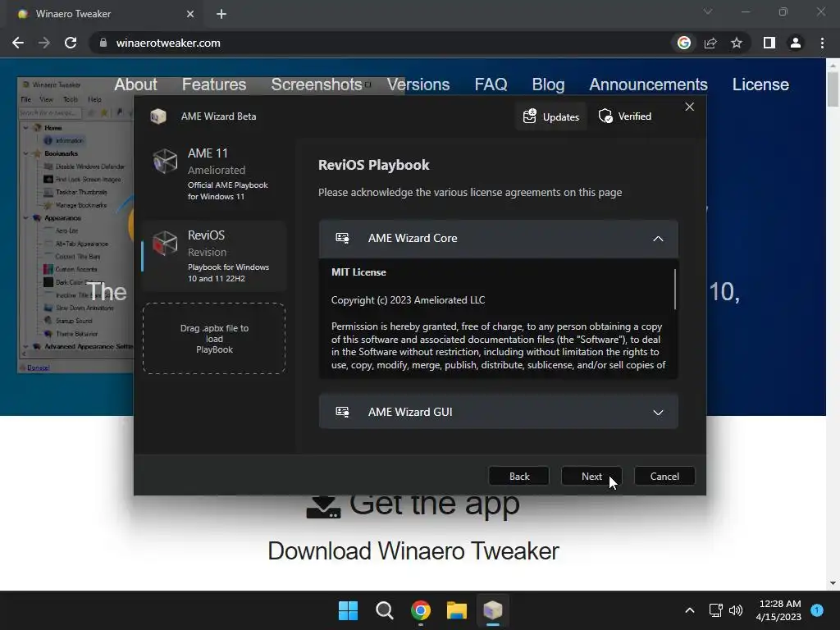Viewport: 840px width, 630px height.
Task: Click Next to continue the wizard
Action: (x=591, y=477)
